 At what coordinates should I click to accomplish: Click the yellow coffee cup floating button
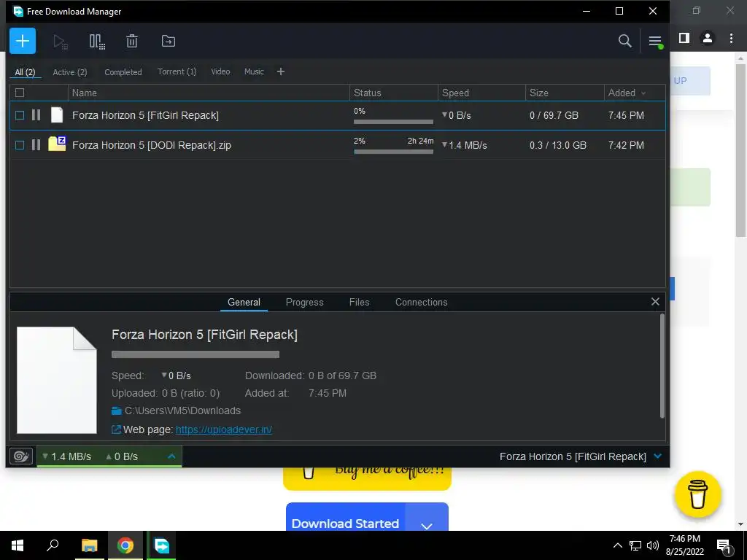(697, 494)
